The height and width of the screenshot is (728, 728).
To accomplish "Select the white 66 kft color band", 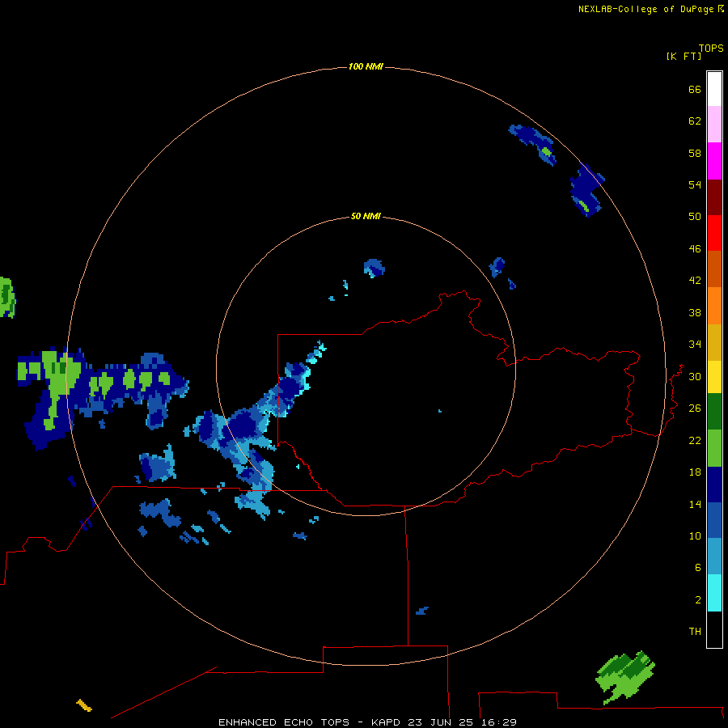I will coord(714,89).
